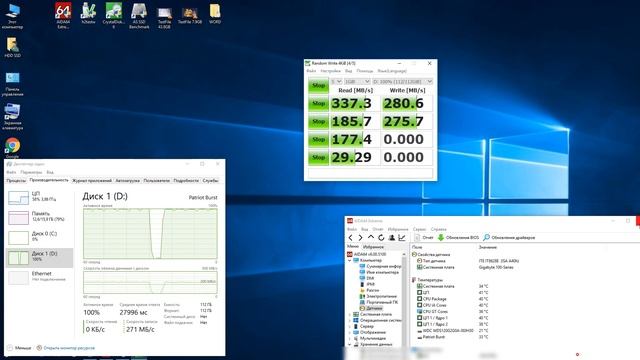This screenshot has height=360, width=640.
Task: Expand the Отображение tree node
Action: (349, 332)
